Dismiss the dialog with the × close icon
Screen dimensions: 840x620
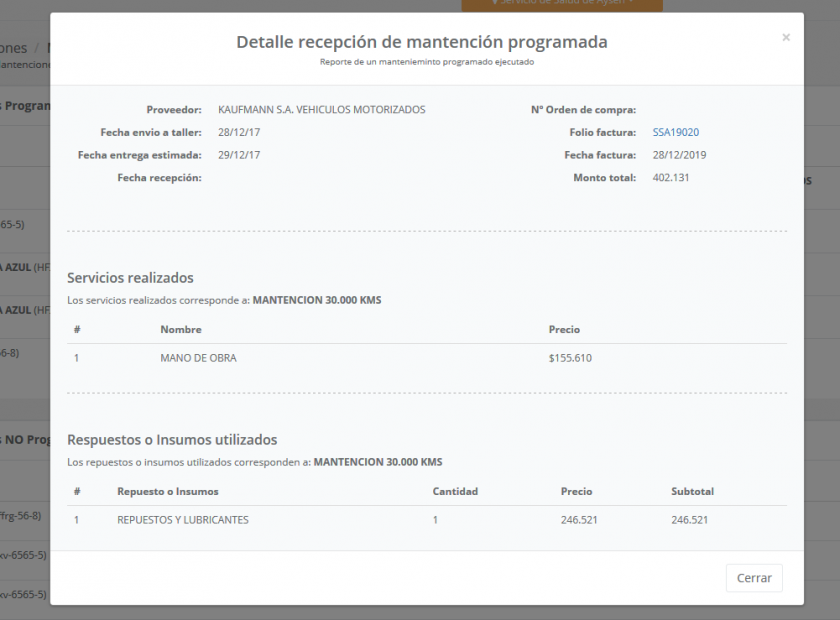[x=785, y=37]
